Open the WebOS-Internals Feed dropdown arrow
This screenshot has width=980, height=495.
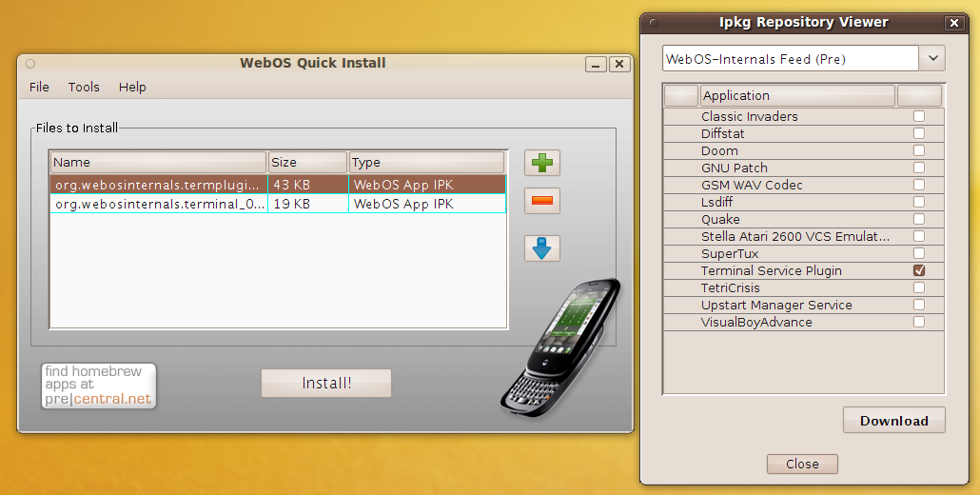pyautogui.click(x=932, y=59)
